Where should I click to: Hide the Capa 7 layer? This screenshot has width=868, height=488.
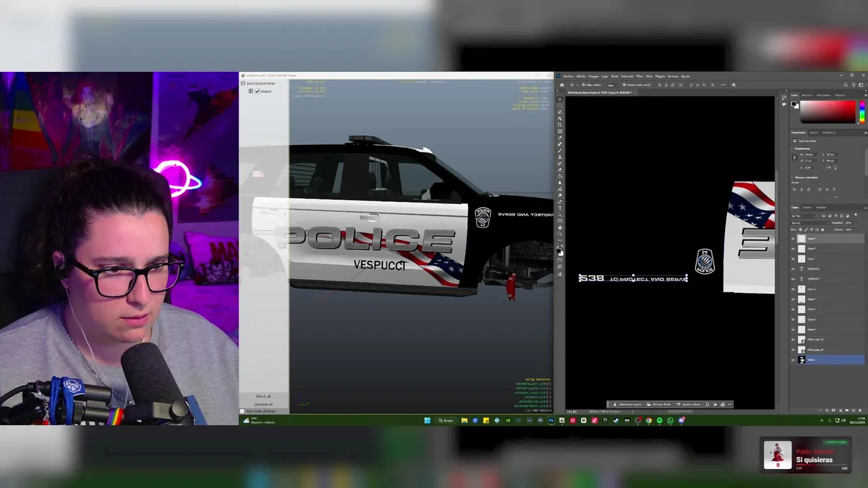tap(793, 259)
